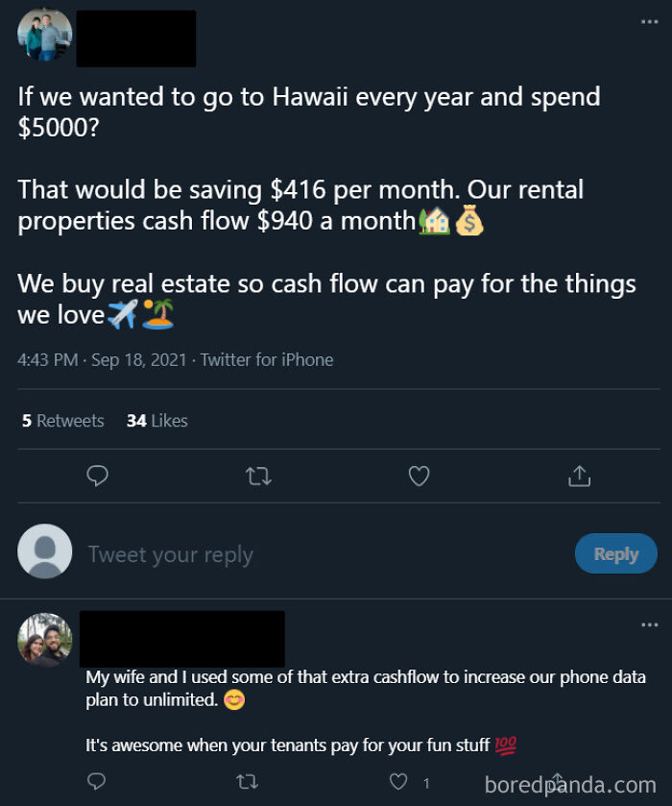
Task: Open the list of 34 Likes
Action: (156, 420)
